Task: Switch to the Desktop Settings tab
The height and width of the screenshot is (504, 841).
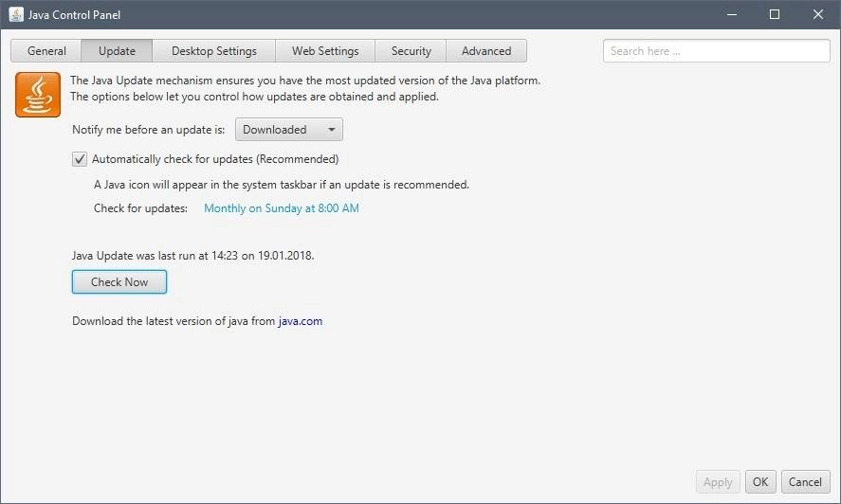Action: 214,51
